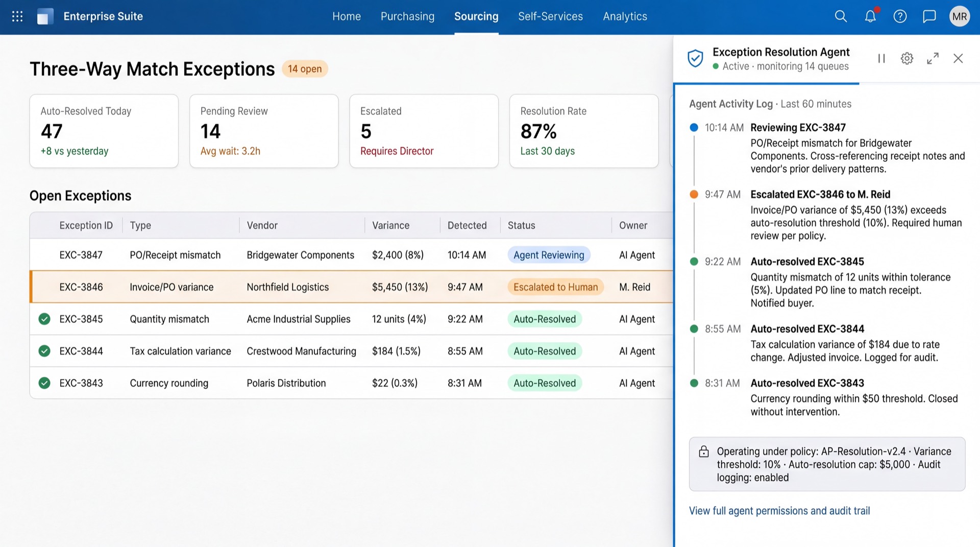Open exception EXC-3847
Viewport: 980px width, 547px height.
81,255
